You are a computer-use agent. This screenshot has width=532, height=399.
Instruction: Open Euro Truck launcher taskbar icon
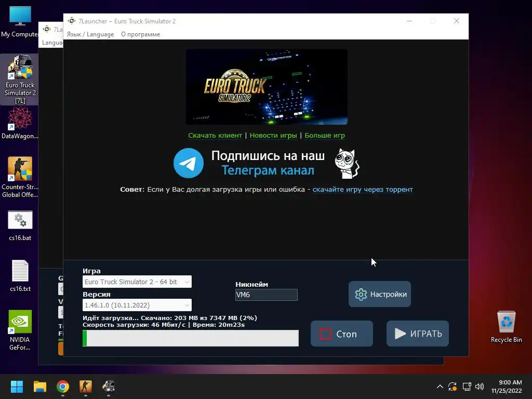click(x=109, y=387)
